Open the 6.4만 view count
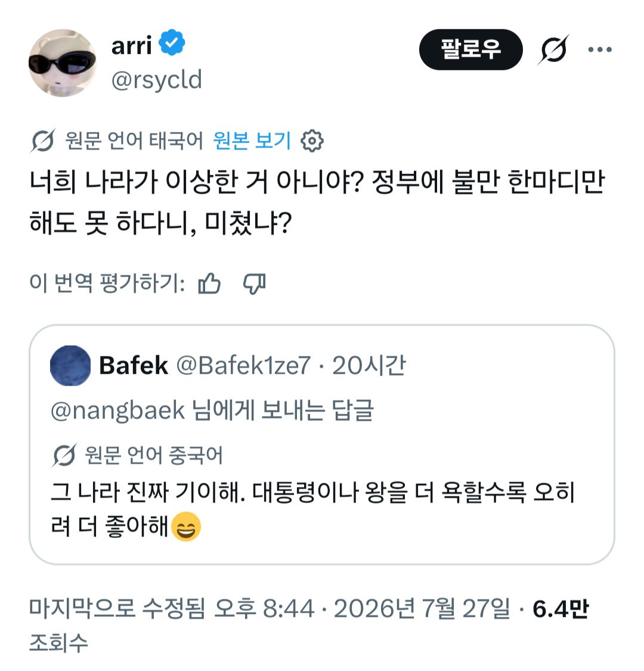The width and height of the screenshot is (644, 671). coord(561,608)
